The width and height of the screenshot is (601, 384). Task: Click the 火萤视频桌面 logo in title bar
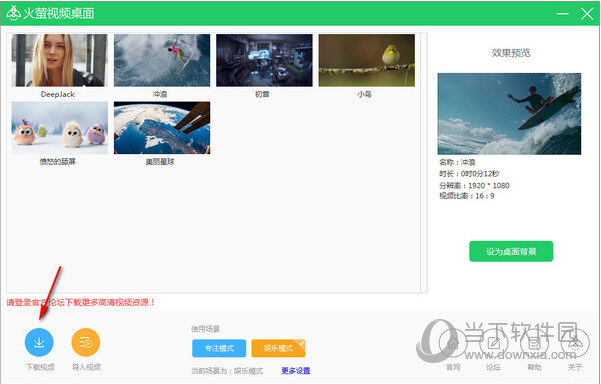click(x=14, y=13)
